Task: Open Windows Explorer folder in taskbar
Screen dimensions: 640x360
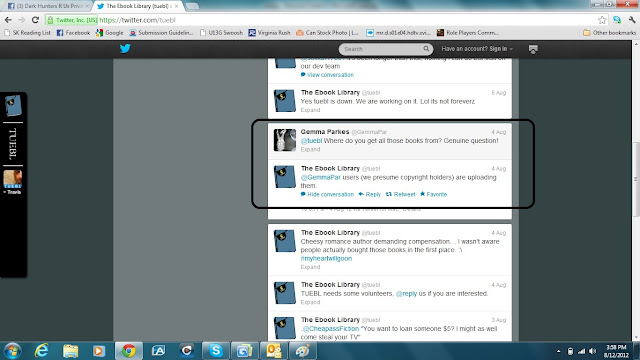Action: [70, 351]
